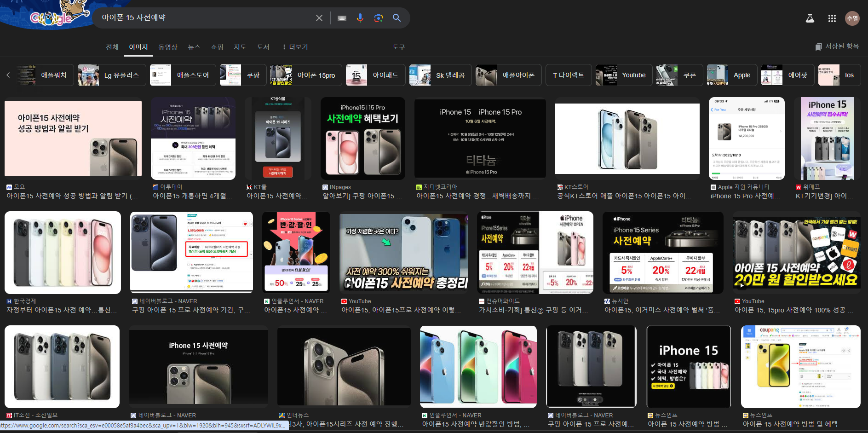Filter by the Lg 유플러스 chip
Screen dimensions: 868x433
click(x=112, y=75)
